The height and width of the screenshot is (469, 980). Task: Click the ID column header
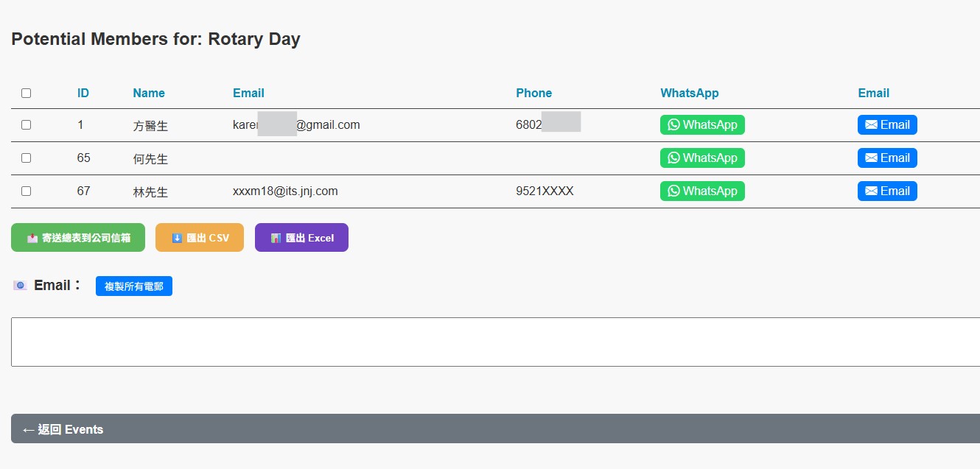[x=83, y=93]
